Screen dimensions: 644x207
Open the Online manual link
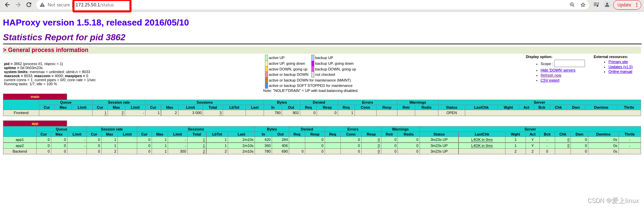620,71
